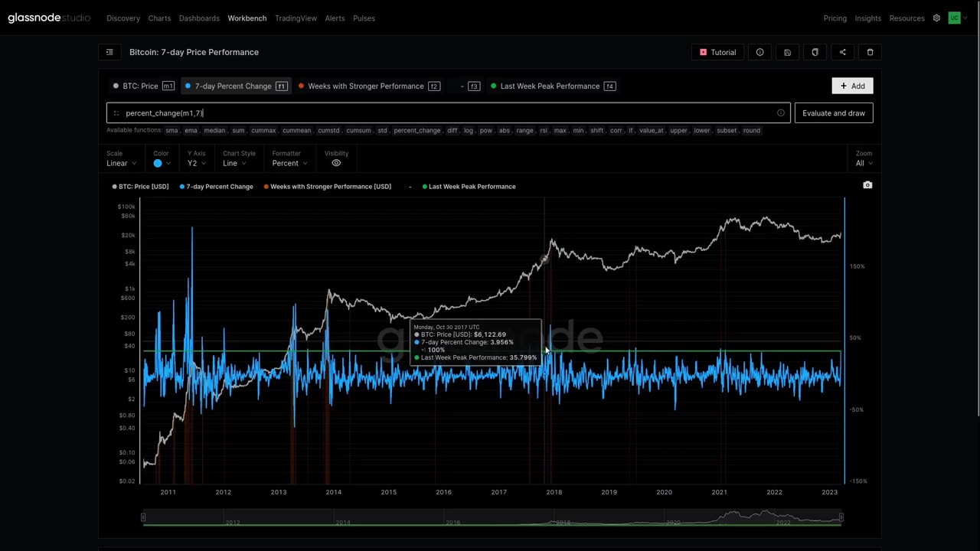Open the Pricing link
Screen dimensions: 980x551
[x=835, y=18]
